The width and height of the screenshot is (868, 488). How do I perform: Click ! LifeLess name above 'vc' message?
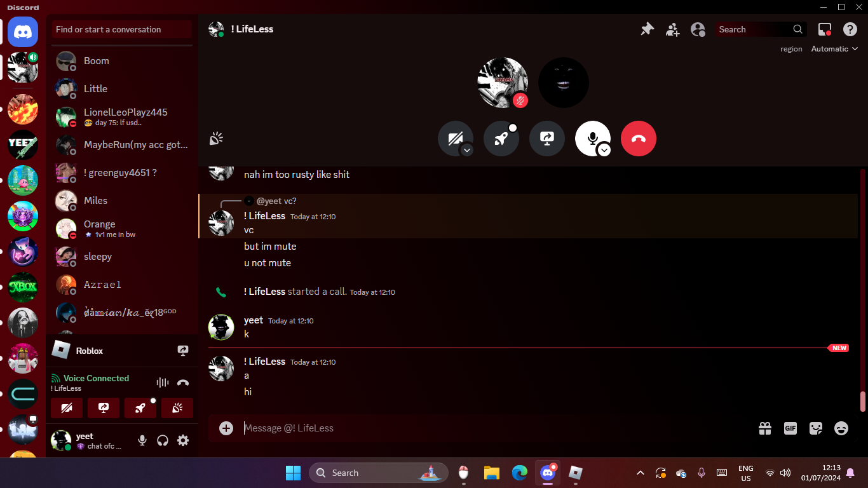pos(265,216)
